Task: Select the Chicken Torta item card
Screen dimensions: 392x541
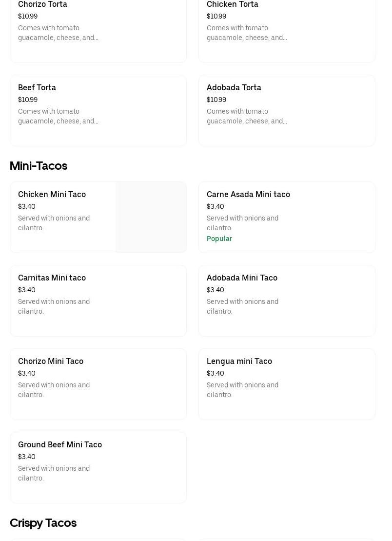Action: pyautogui.click(x=286, y=29)
